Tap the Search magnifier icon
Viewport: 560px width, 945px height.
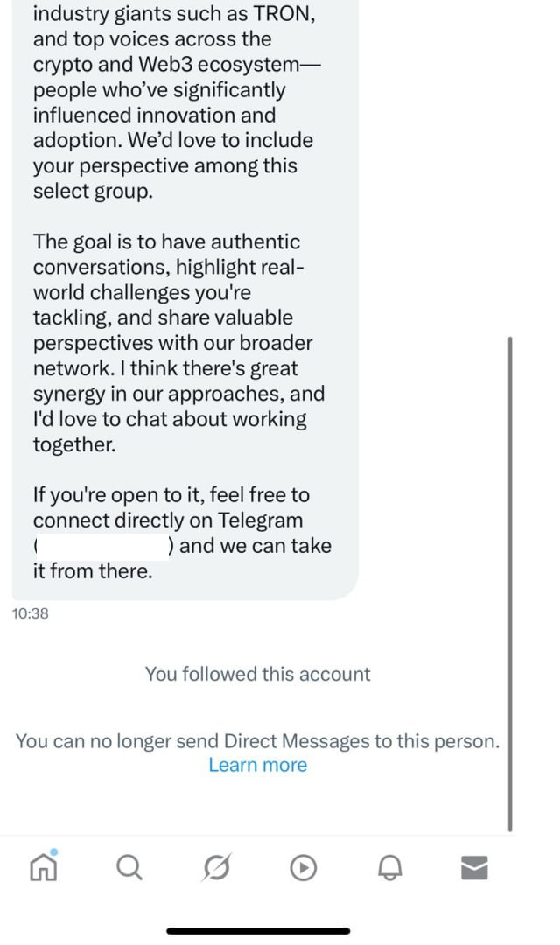pyautogui.click(x=129, y=868)
